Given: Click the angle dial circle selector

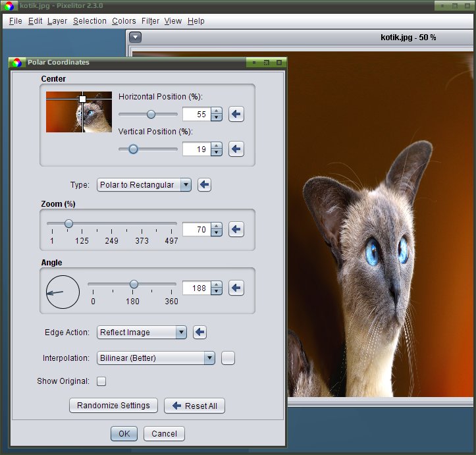Looking at the screenshot, I should click(63, 292).
